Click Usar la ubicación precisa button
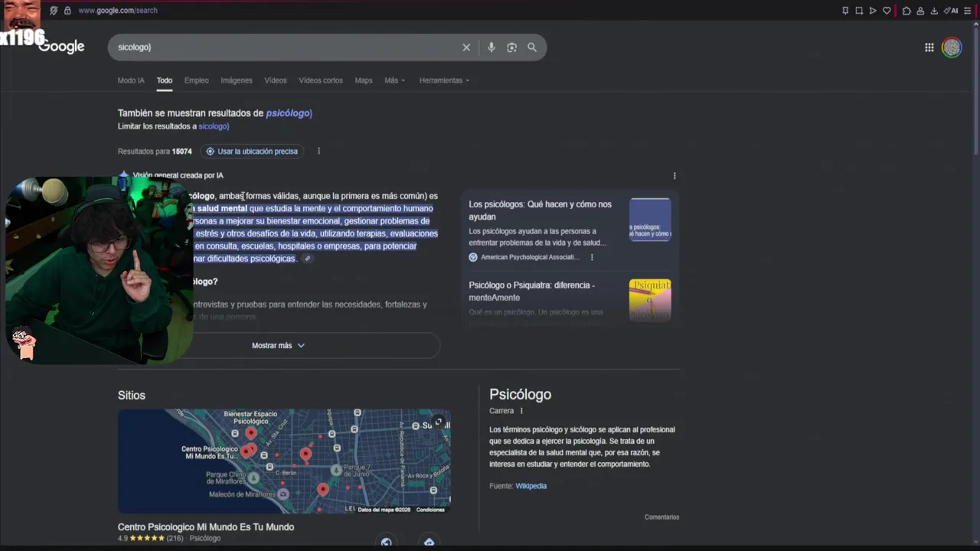 click(x=252, y=151)
